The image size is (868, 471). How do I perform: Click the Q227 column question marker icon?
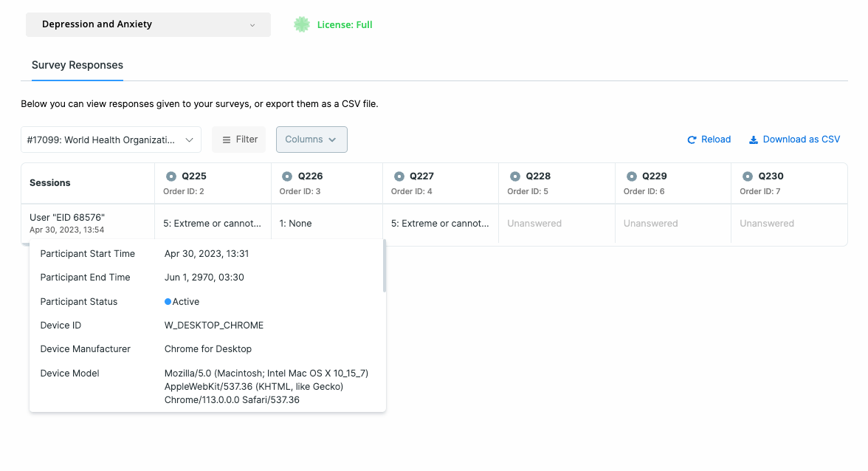[x=399, y=176]
